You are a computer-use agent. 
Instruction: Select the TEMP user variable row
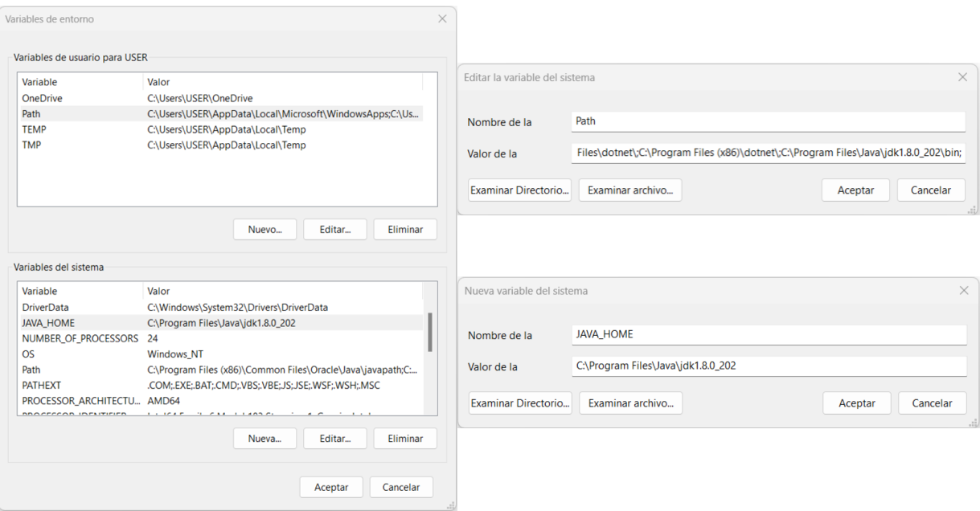point(219,129)
